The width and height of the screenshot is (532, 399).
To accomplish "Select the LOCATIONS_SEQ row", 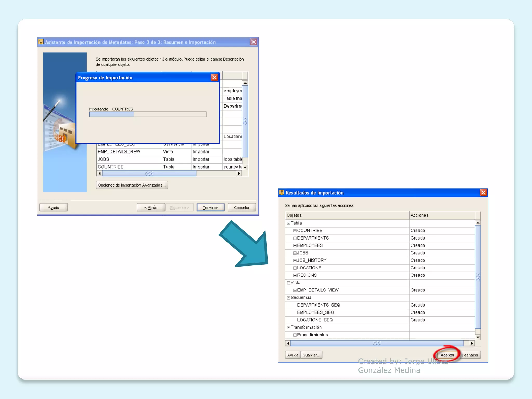I will (x=315, y=320).
